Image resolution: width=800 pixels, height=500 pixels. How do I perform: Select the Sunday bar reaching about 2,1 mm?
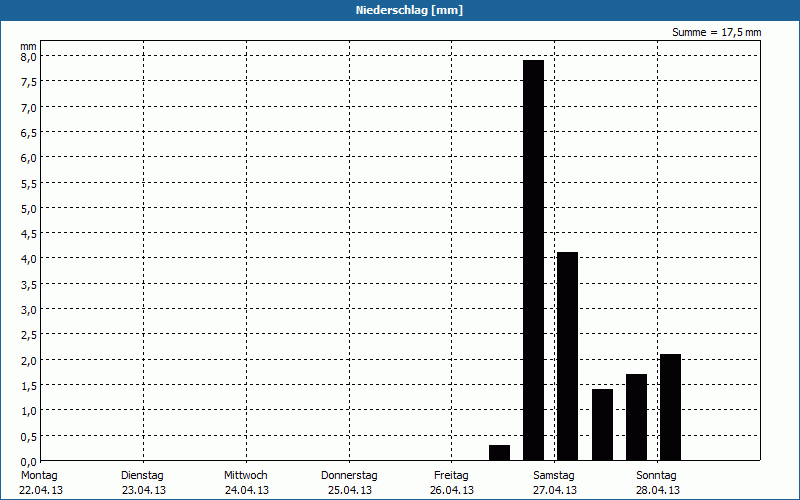pos(670,407)
